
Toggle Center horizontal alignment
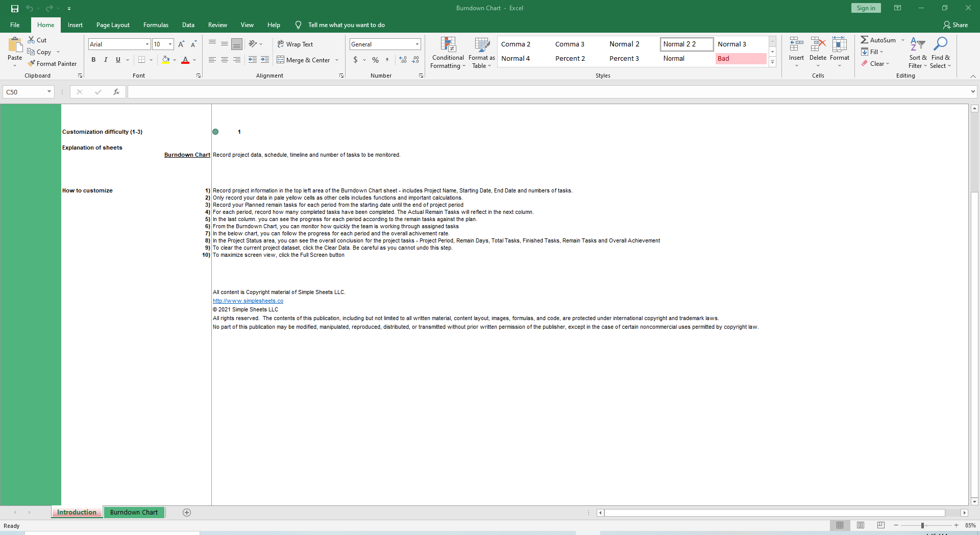click(225, 60)
